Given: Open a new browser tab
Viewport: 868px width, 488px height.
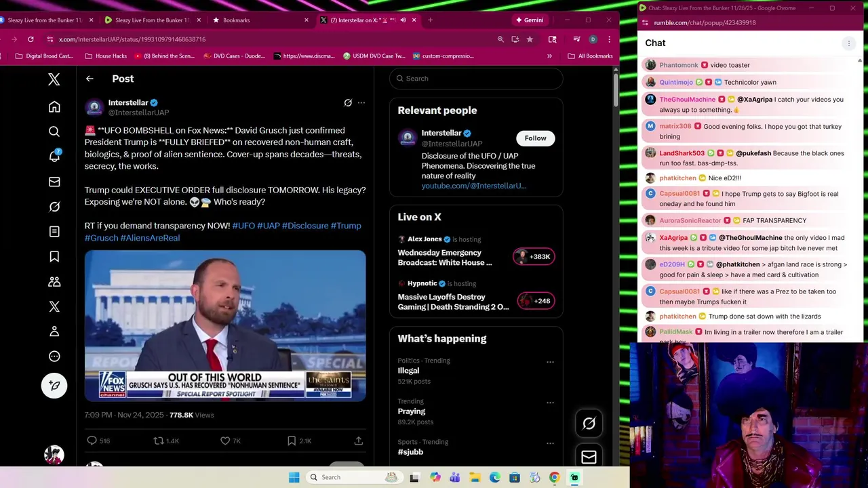Looking at the screenshot, I should [x=430, y=20].
